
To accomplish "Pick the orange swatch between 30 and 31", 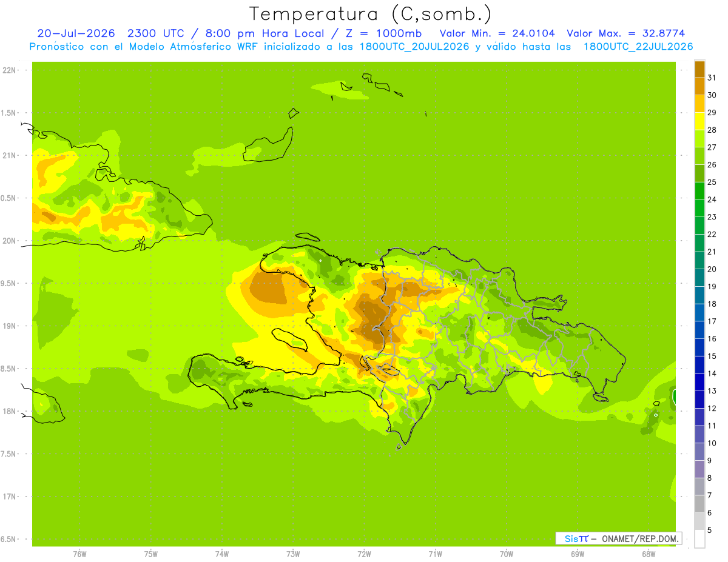I will coord(699,87).
